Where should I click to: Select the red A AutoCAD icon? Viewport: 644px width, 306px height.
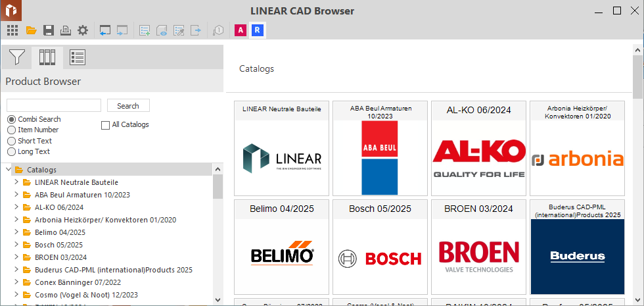pyautogui.click(x=241, y=30)
